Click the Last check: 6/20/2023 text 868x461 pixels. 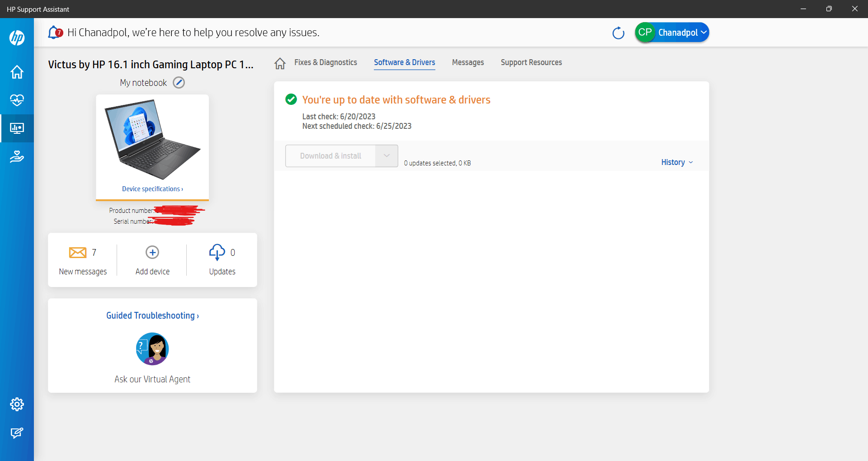tap(339, 117)
